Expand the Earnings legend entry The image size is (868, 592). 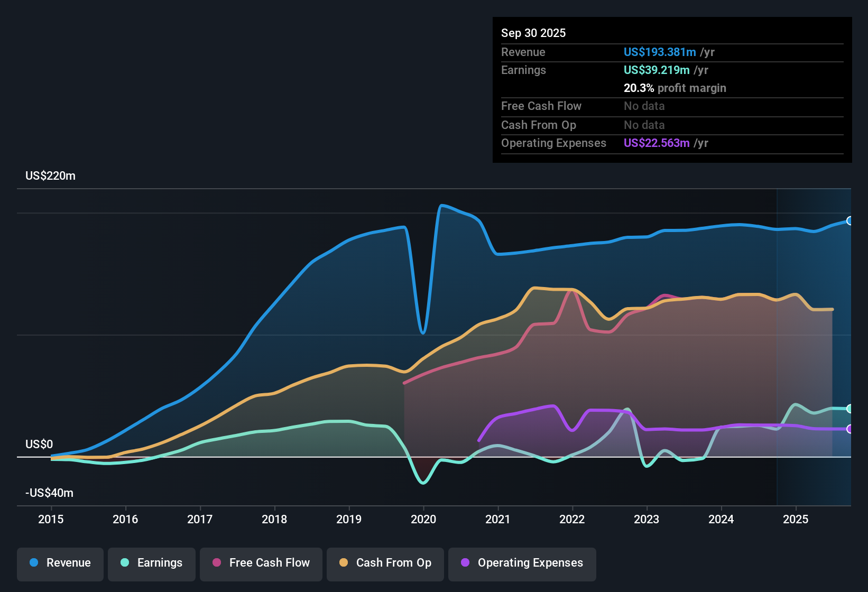click(151, 563)
